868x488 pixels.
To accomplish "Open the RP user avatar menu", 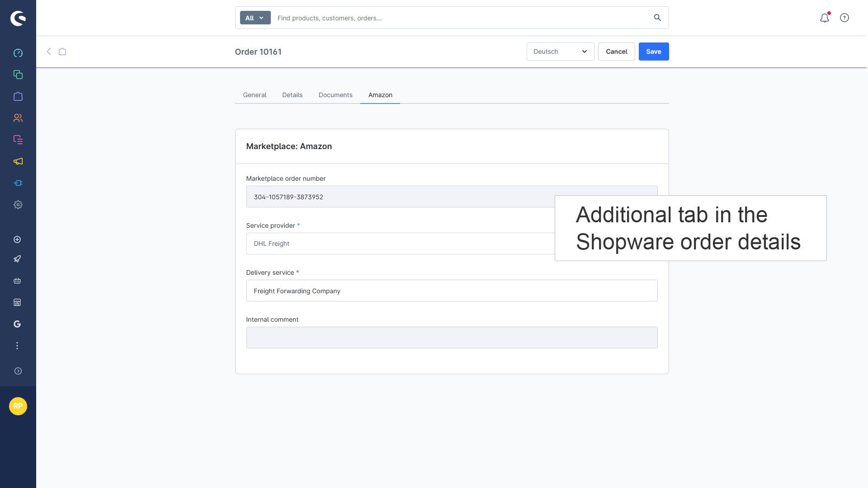I will point(18,406).
